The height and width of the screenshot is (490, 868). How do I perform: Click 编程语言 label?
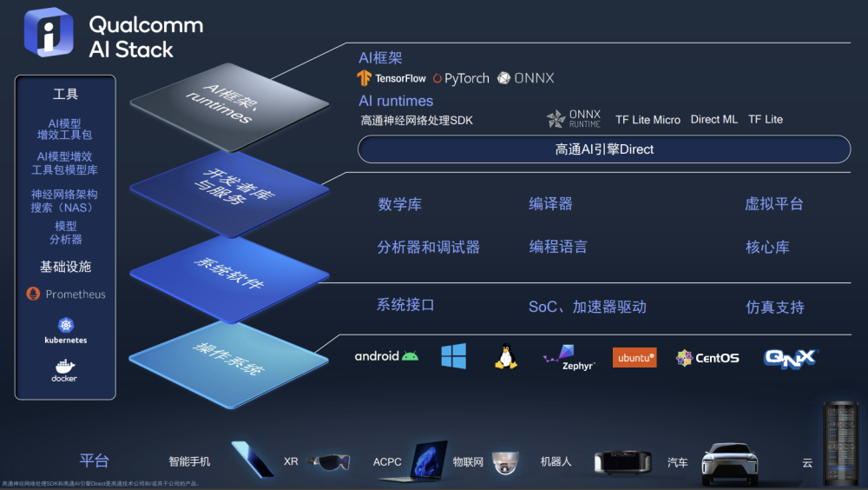click(x=557, y=246)
